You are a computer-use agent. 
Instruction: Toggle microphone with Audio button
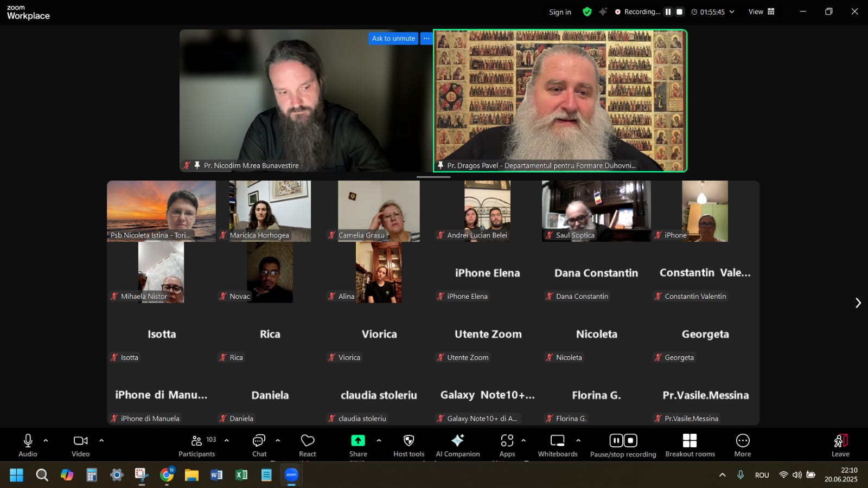tap(28, 445)
